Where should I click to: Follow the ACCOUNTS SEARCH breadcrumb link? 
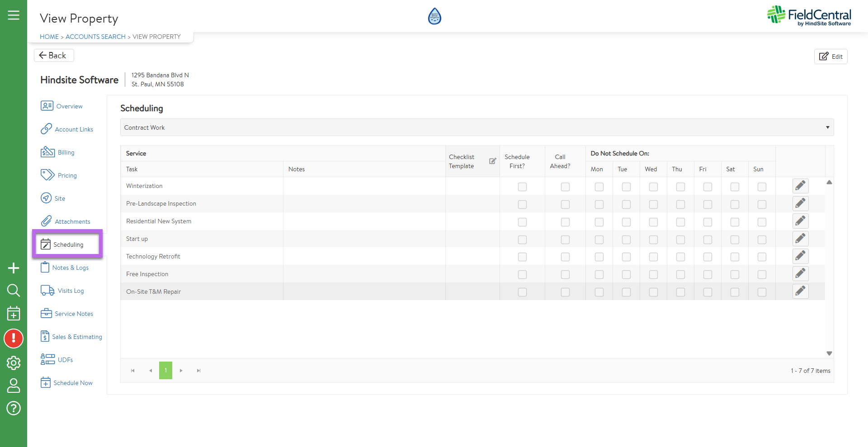95,37
